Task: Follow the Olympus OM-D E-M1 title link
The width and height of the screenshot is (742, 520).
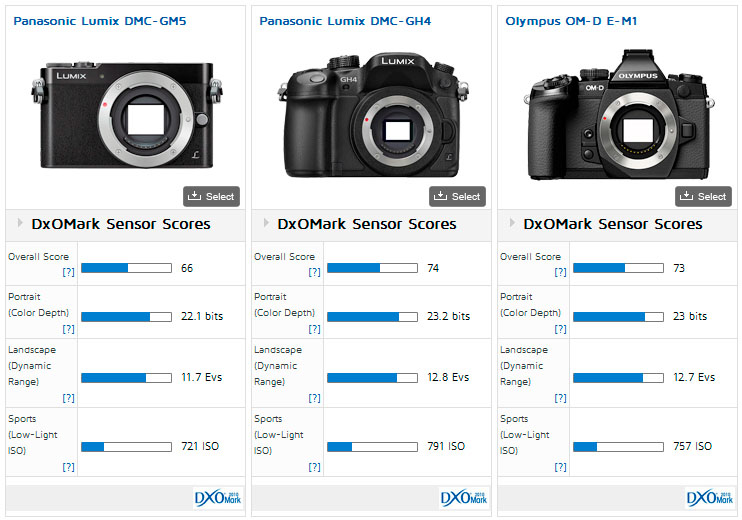Action: pos(571,20)
